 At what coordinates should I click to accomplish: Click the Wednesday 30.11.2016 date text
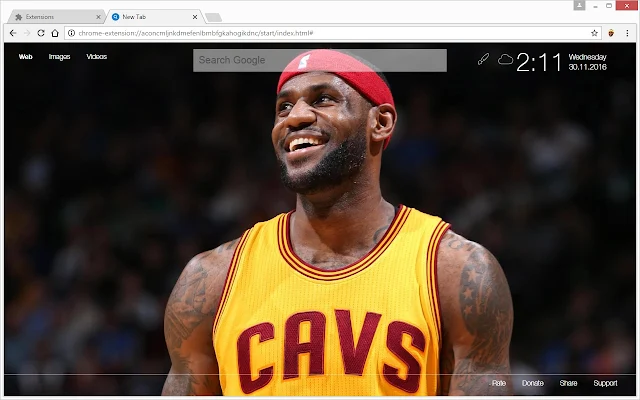[587, 62]
